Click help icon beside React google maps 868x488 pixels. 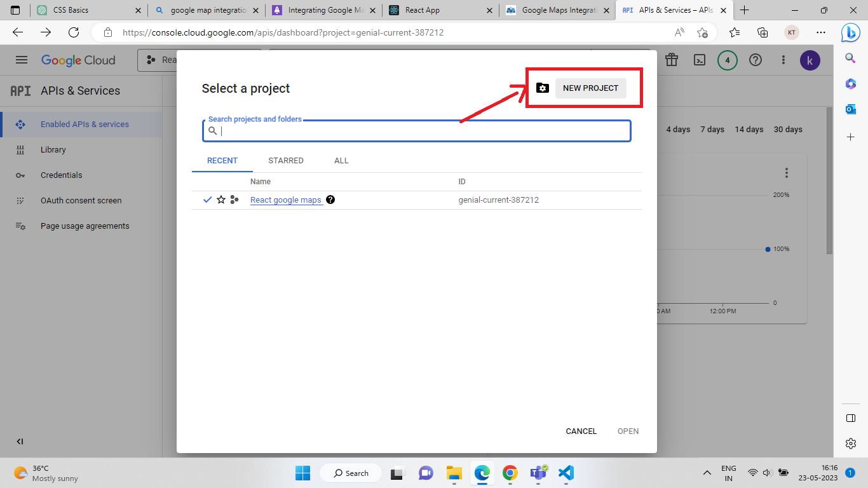coord(330,200)
